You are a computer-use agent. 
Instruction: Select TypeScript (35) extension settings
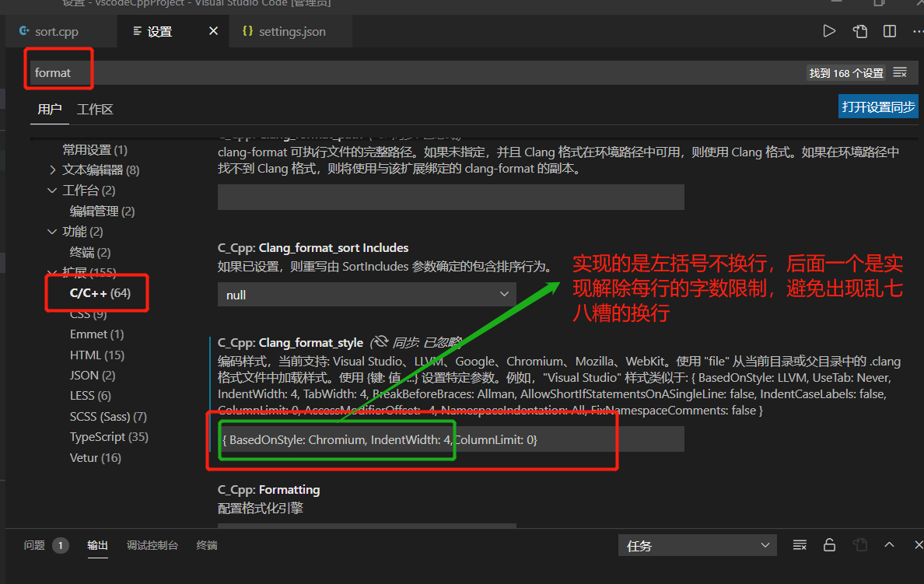109,437
